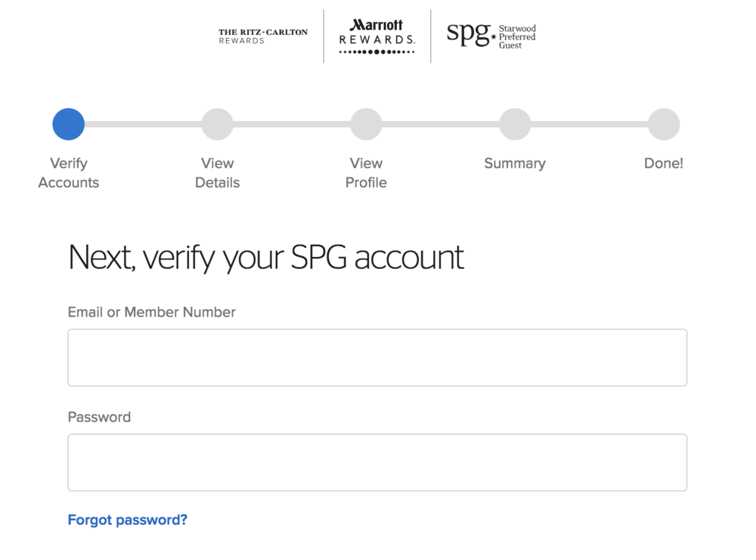This screenshot has width=756, height=560.
Task: Click the Email or Member Number input field
Action: 377,357
